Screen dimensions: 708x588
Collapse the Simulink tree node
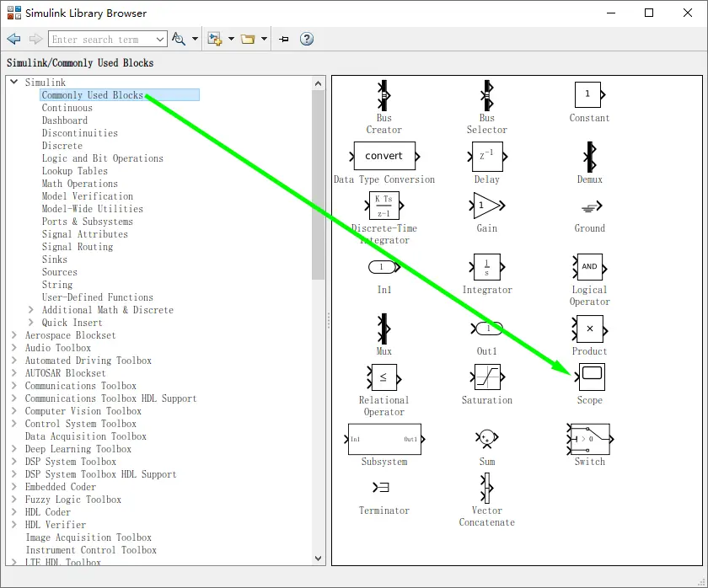click(x=14, y=82)
